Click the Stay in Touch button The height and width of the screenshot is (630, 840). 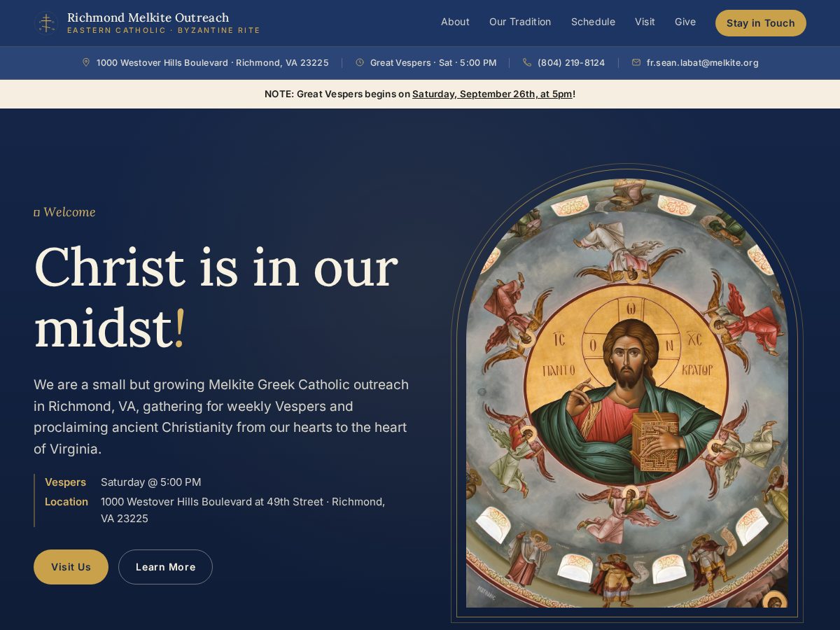pos(761,23)
